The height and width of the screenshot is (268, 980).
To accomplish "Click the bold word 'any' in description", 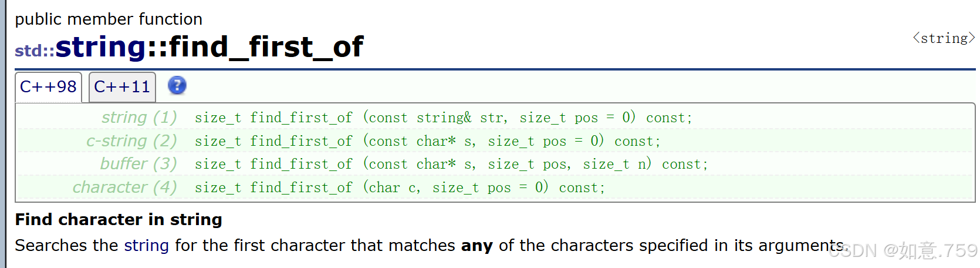I will click(x=477, y=246).
